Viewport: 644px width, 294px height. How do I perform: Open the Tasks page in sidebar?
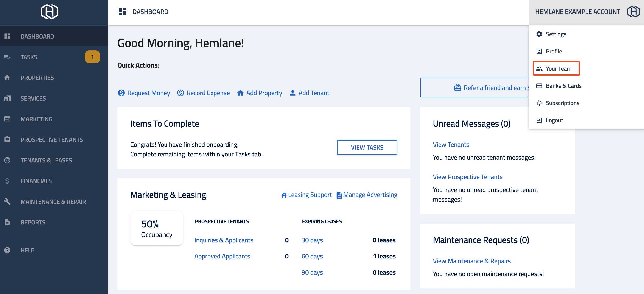click(54, 57)
